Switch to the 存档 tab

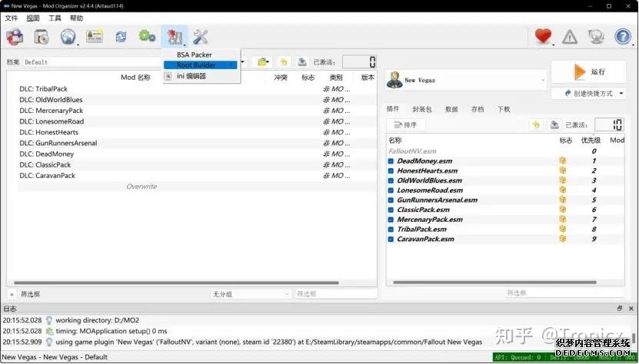[x=478, y=109]
